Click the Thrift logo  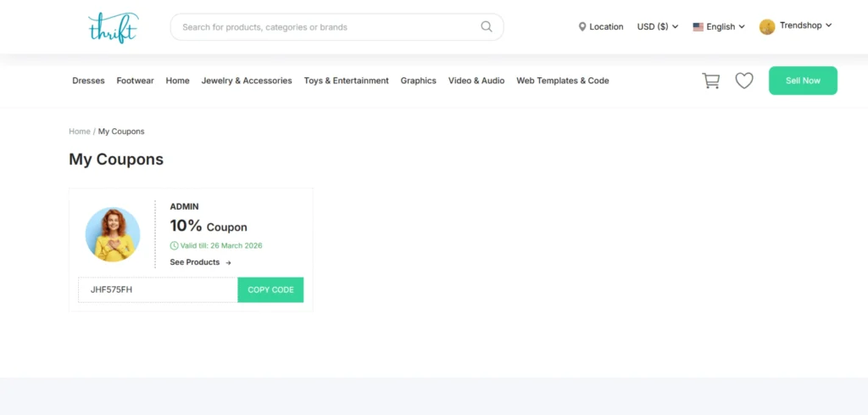(112, 27)
